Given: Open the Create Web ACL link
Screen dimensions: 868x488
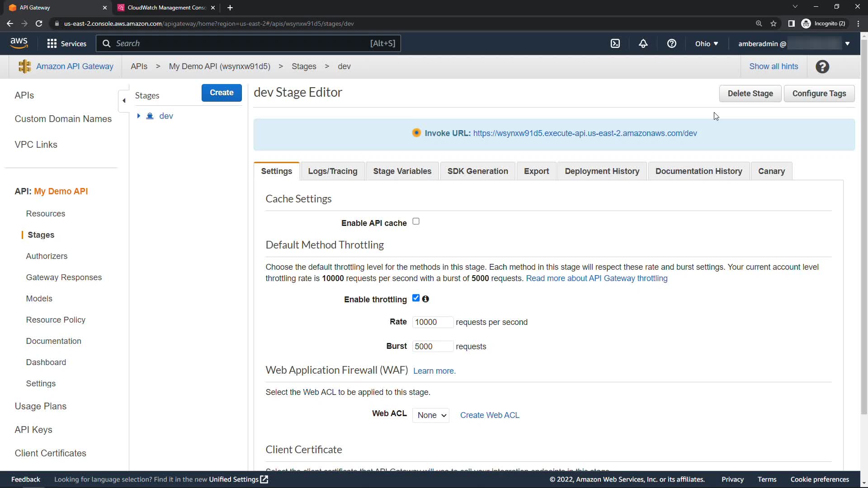Looking at the screenshot, I should [490, 415].
